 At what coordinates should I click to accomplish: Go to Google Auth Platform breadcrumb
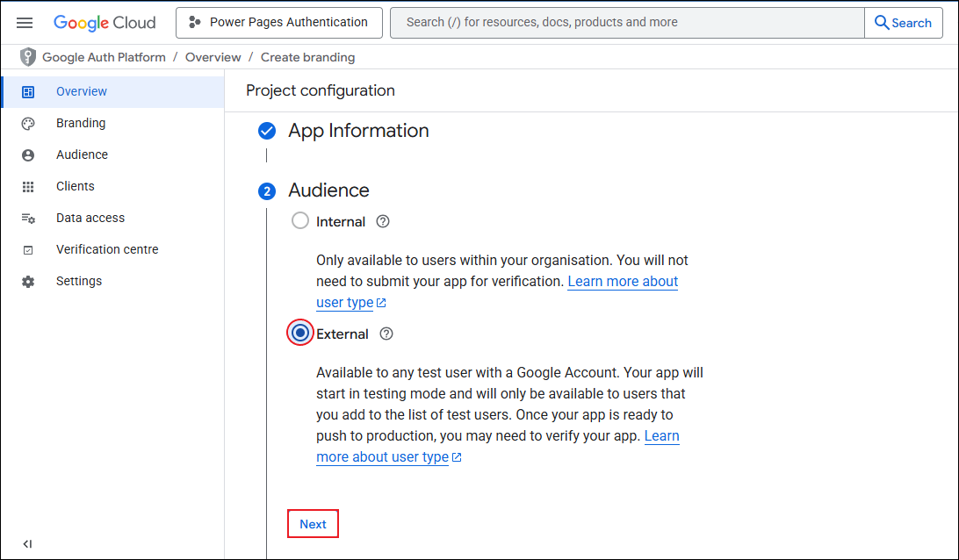coord(104,57)
